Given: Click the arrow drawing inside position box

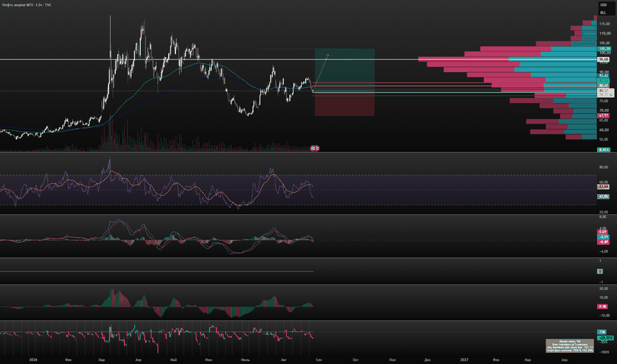Looking at the screenshot, I should [x=320, y=73].
